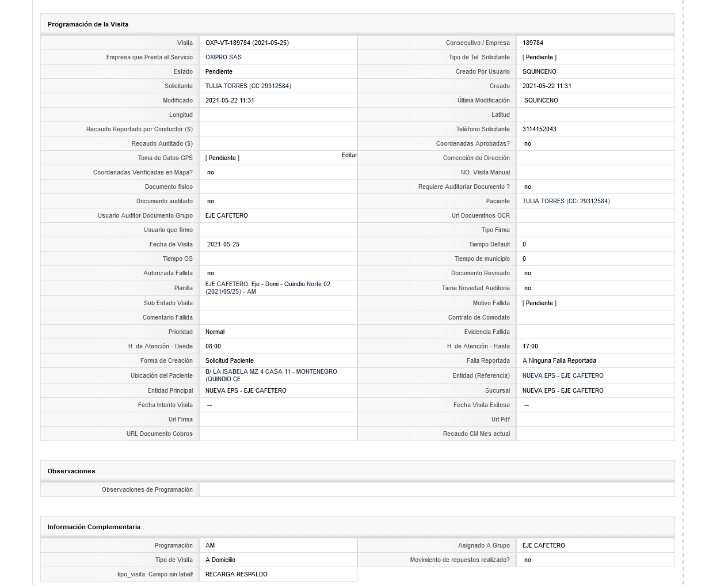Click the Consecutivo / Empresa value 189784

(533, 43)
